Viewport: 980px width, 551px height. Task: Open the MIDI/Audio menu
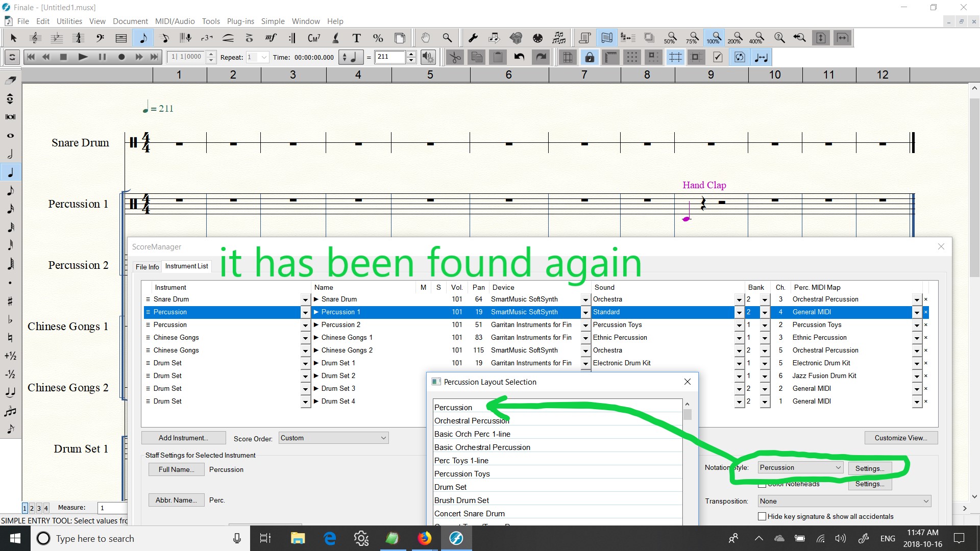coord(175,21)
